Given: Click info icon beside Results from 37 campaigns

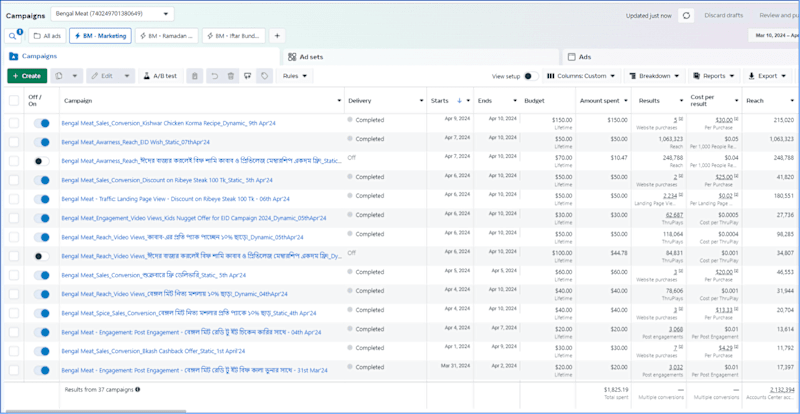Looking at the screenshot, I should [138, 389].
